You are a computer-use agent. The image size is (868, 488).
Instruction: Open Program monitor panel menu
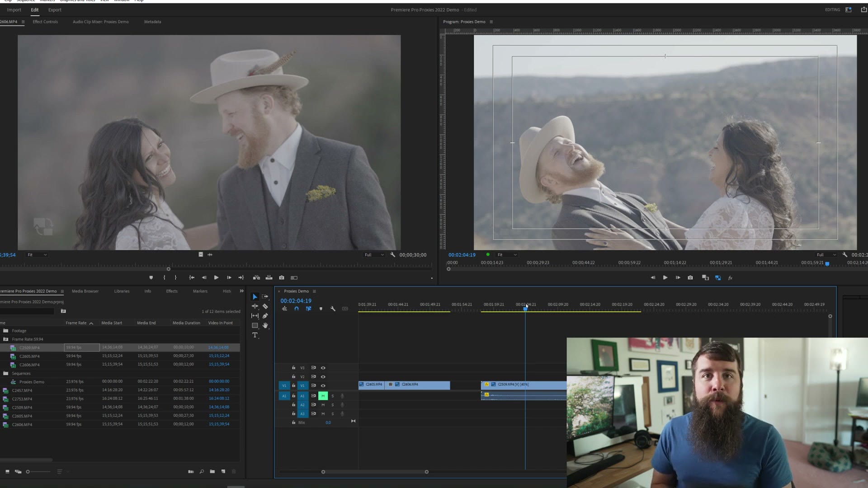click(x=491, y=22)
